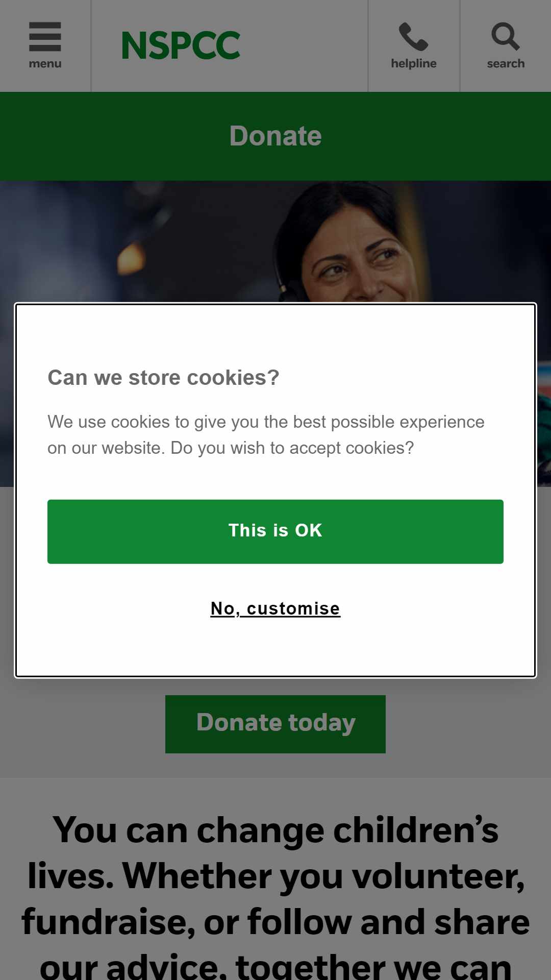
Task: Click the "search" text label
Action: tap(506, 64)
